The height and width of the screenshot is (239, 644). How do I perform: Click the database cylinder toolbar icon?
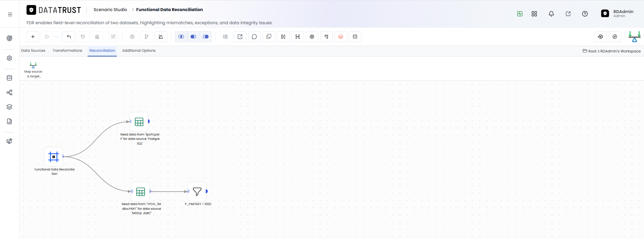pyautogui.click(x=355, y=37)
